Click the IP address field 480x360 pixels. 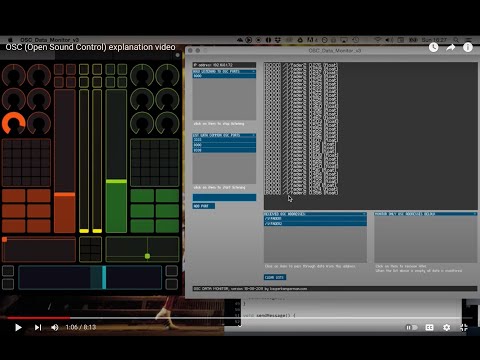224,65
